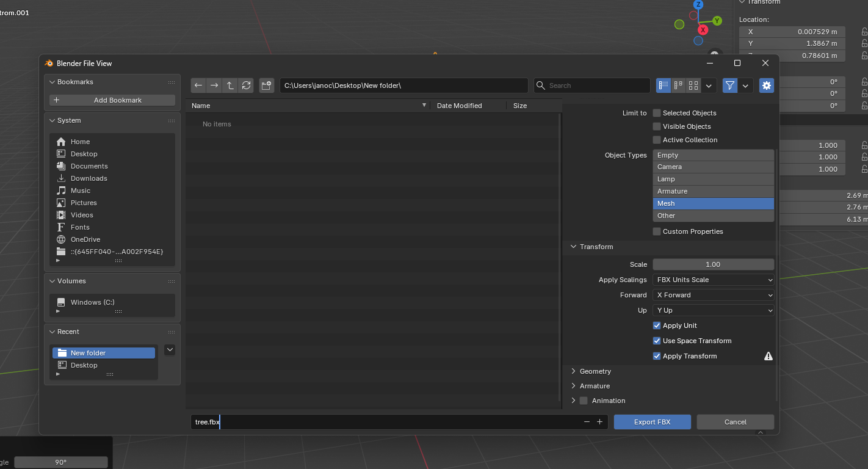Click the Export FBX button

tap(652, 422)
